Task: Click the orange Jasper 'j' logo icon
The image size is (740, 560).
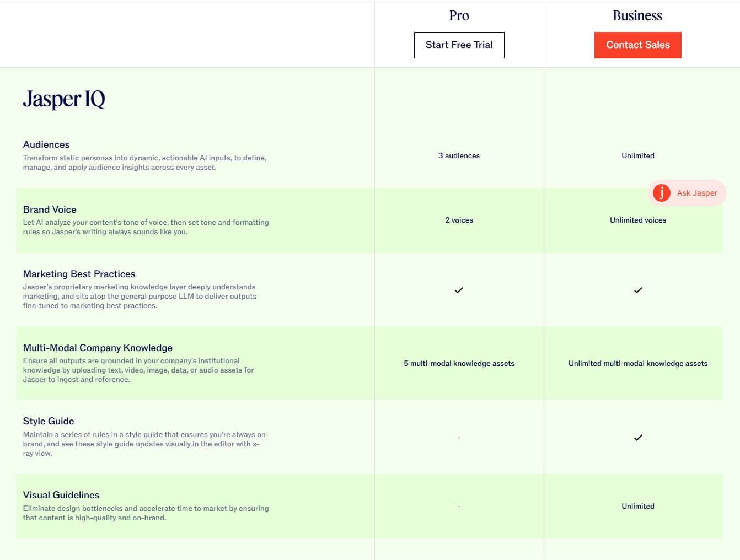Action: click(x=661, y=193)
